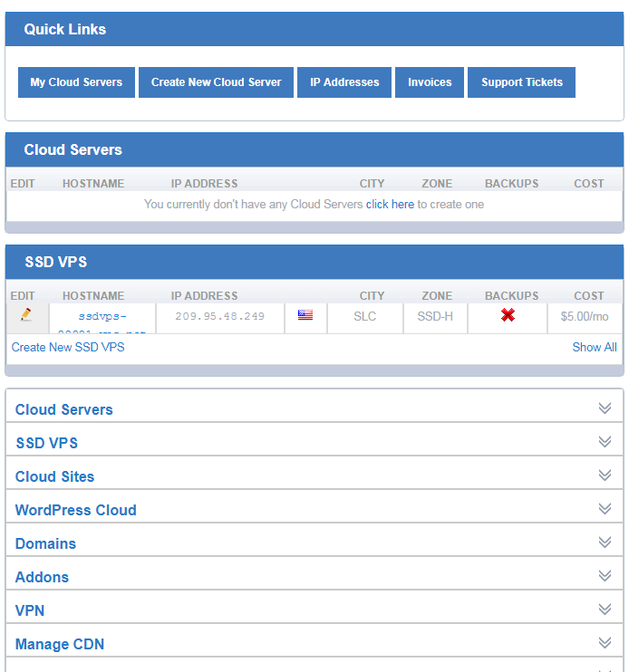Expand the WordPress Cloud chevron
The height and width of the screenshot is (672, 629).
(x=605, y=509)
